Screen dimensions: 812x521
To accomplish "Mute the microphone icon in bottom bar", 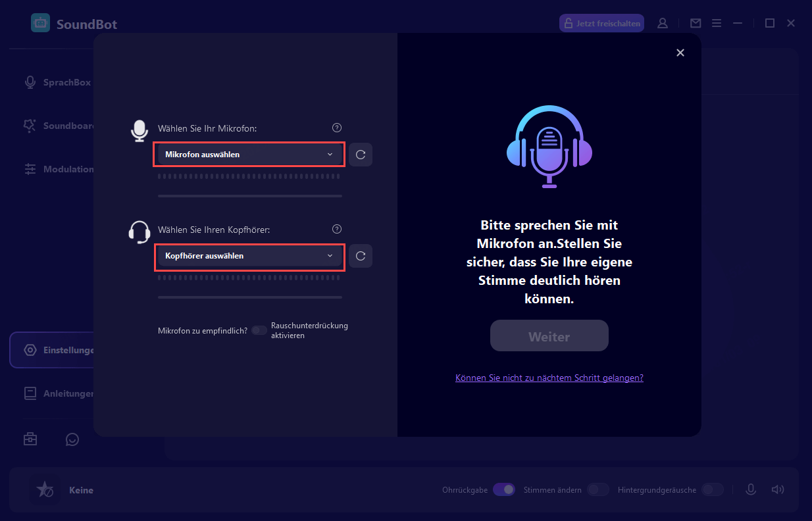I will (x=750, y=489).
